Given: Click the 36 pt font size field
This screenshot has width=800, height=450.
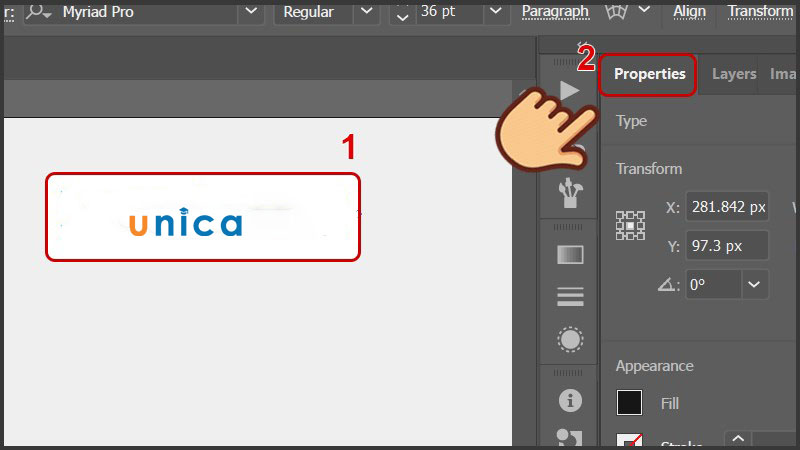Looking at the screenshot, I should coord(449,12).
